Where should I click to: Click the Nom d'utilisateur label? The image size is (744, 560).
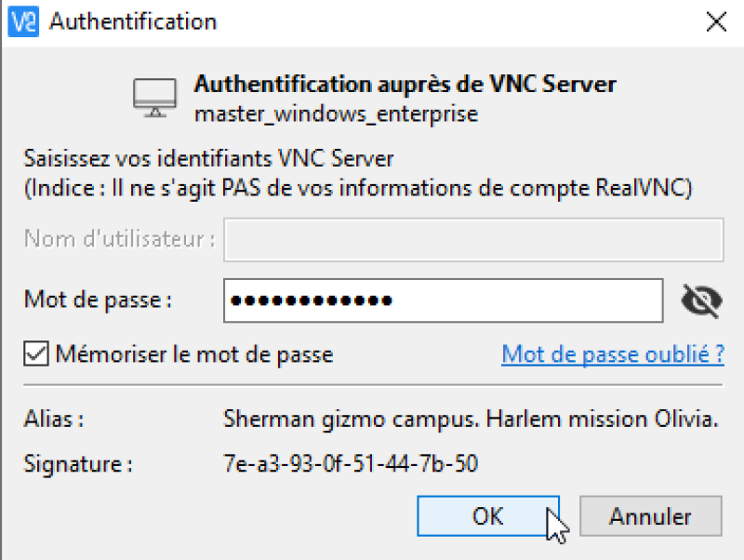click(x=120, y=239)
